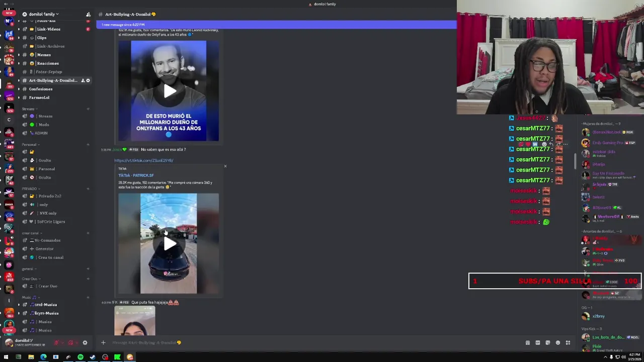Viewport: 644px width, 362px height.
Task: Open the TikTok · PATRICK.SF embed title
Action: (136, 175)
